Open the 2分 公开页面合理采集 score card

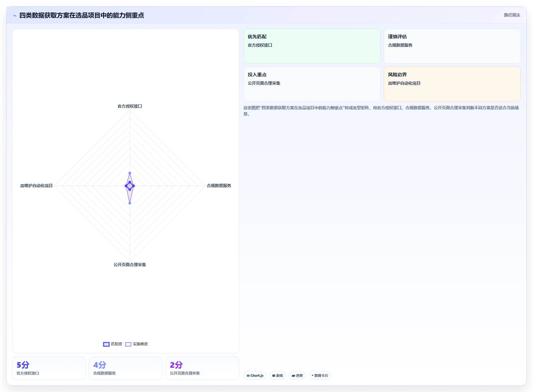pyautogui.click(x=202, y=368)
